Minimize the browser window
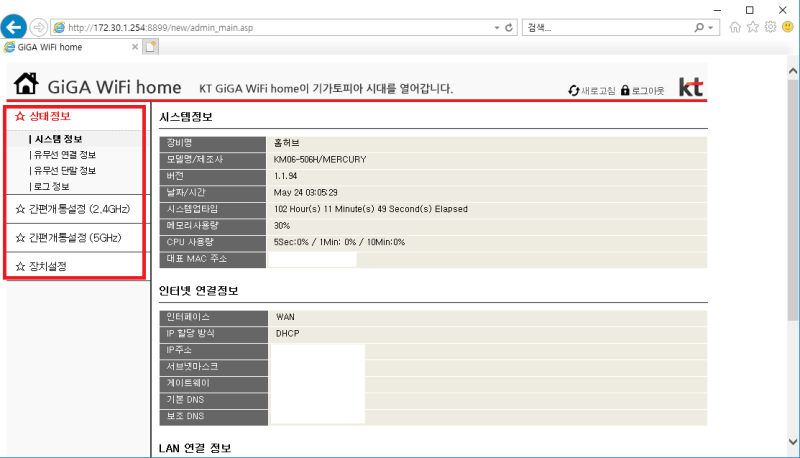The image size is (800, 458). 717,10
